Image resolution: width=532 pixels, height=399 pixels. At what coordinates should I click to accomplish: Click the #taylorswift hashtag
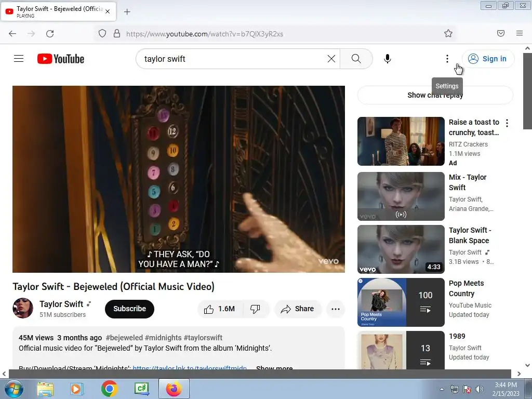[203, 338]
